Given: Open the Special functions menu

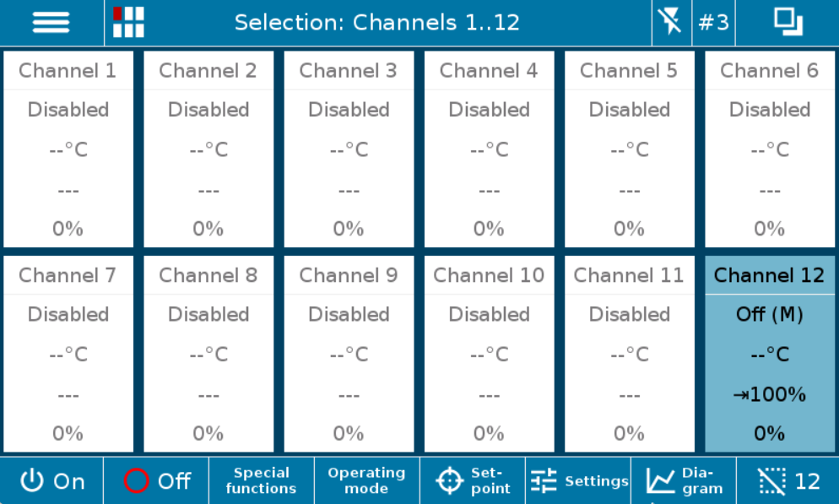Looking at the screenshot, I should 261,480.
